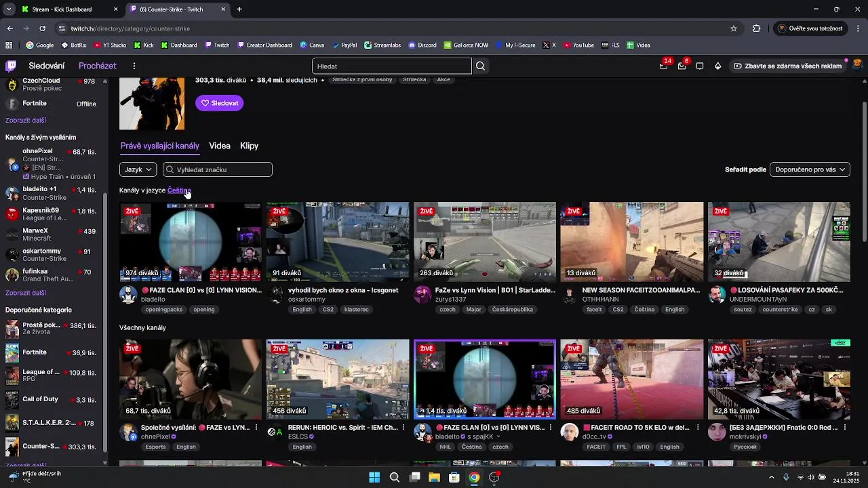
Task: Open Procházet in the top navigation
Action: click(98, 66)
